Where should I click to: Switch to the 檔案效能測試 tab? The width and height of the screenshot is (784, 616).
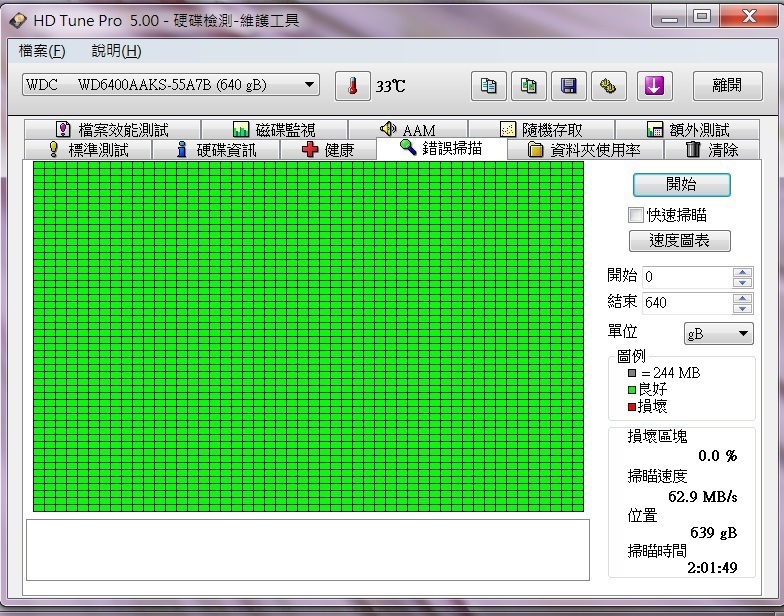112,130
